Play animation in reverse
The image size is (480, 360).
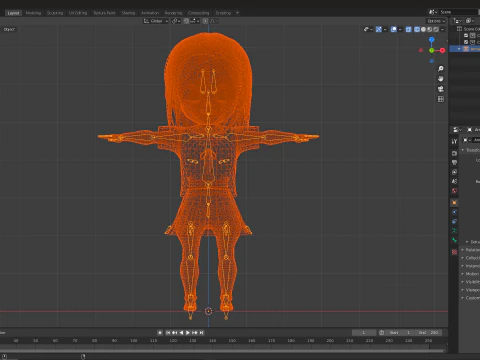[x=181, y=332]
